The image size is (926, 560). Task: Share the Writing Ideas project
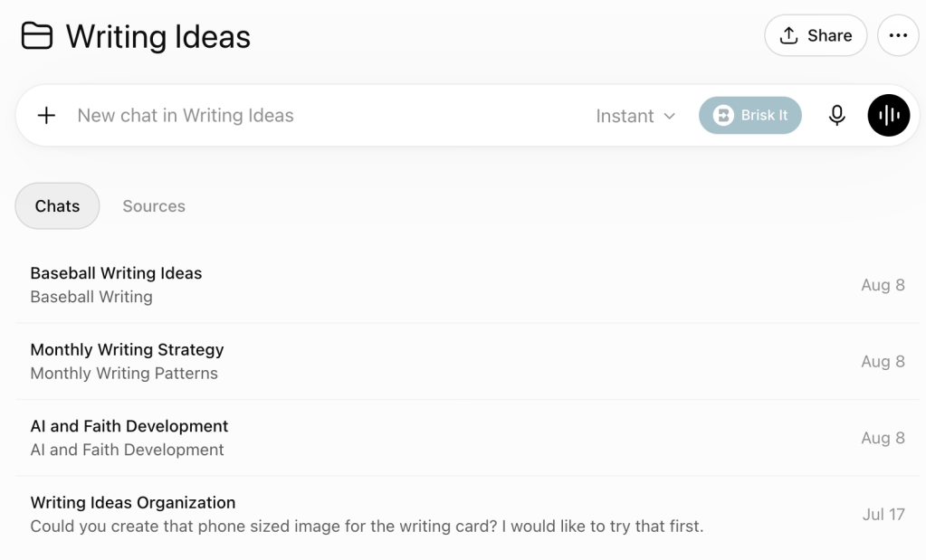click(x=816, y=35)
